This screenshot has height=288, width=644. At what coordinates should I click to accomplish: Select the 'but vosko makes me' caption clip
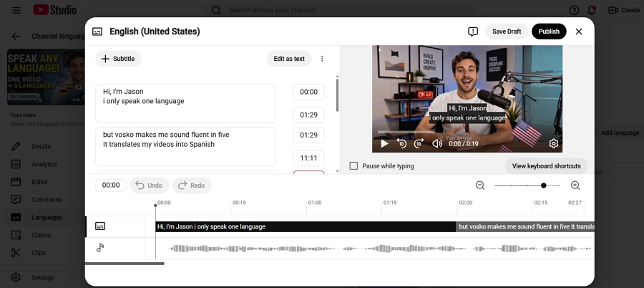(x=526, y=226)
